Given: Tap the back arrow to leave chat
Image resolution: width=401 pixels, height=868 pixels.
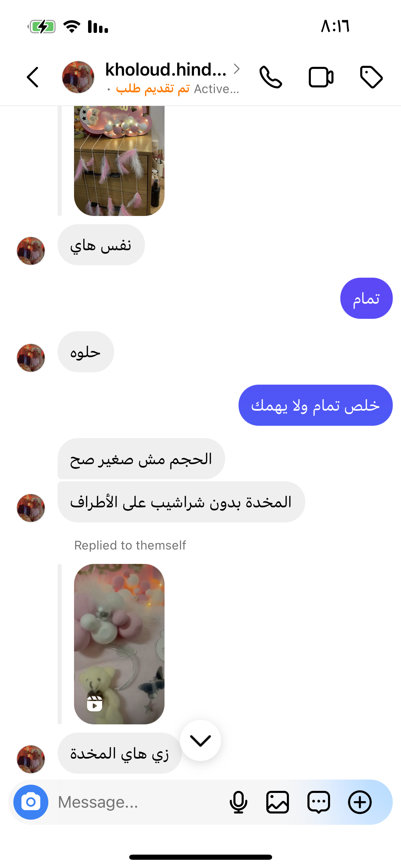Looking at the screenshot, I should [33, 77].
